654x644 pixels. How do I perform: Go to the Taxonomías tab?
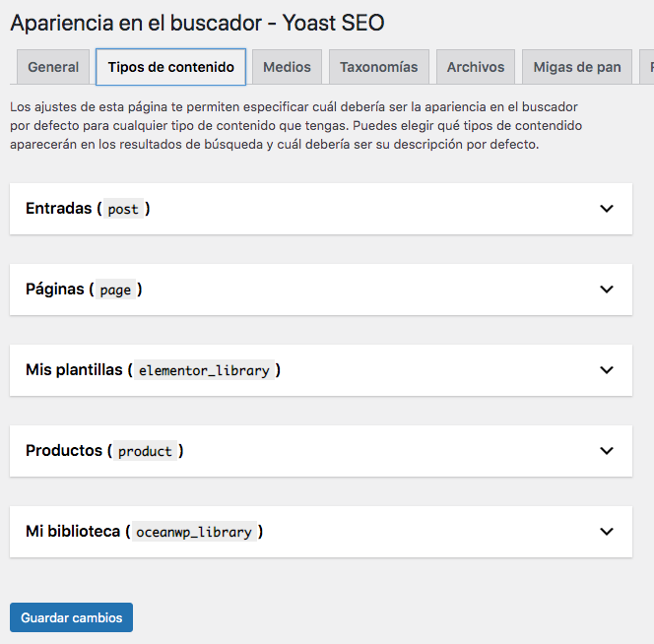point(379,67)
